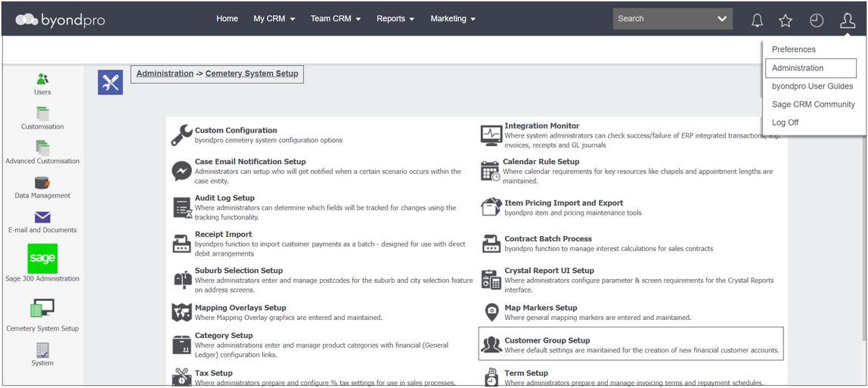Select Preferences from user menu
Image resolution: width=868 pixels, height=388 pixels.
(x=794, y=49)
